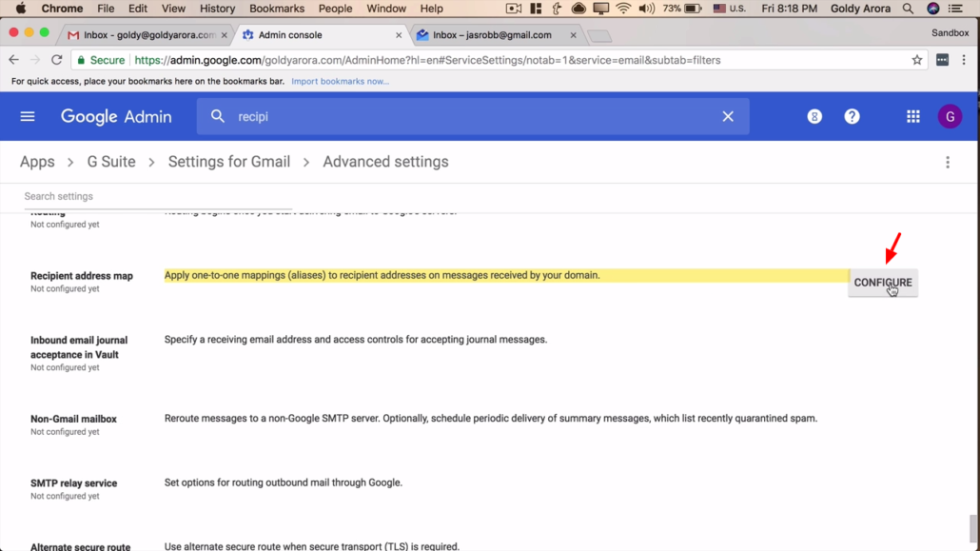The width and height of the screenshot is (980, 551).
Task: Click the Import bookmarks now link
Action: tap(340, 81)
